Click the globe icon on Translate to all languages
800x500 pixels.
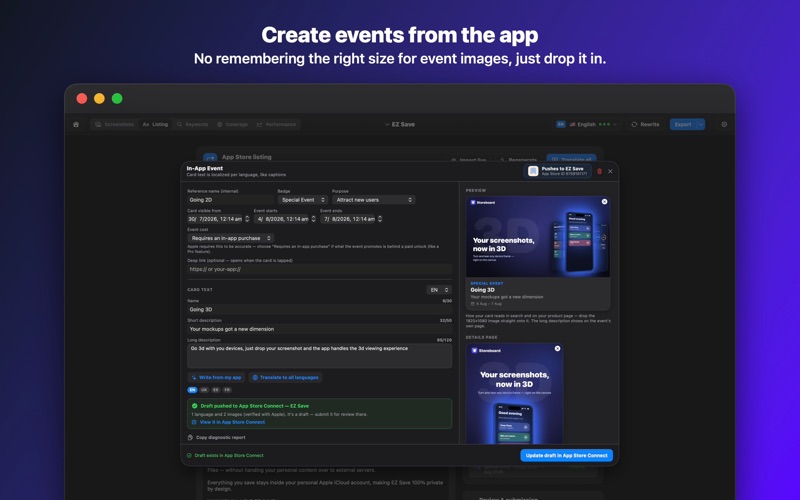pos(255,378)
